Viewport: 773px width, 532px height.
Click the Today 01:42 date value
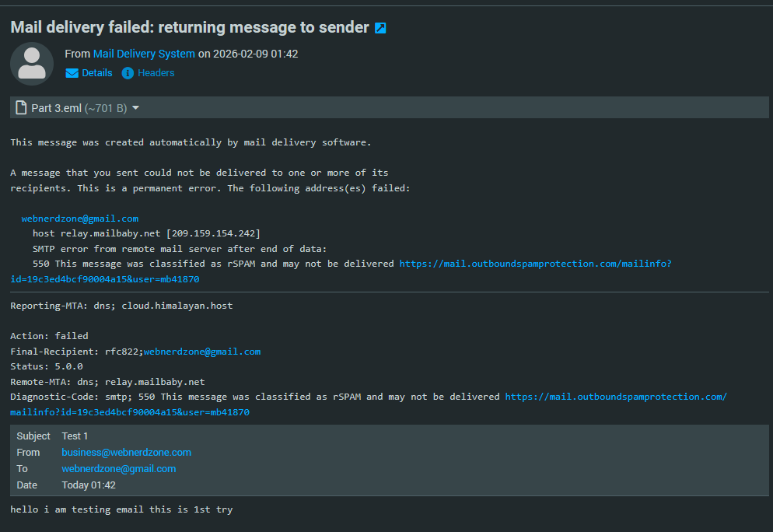(89, 485)
